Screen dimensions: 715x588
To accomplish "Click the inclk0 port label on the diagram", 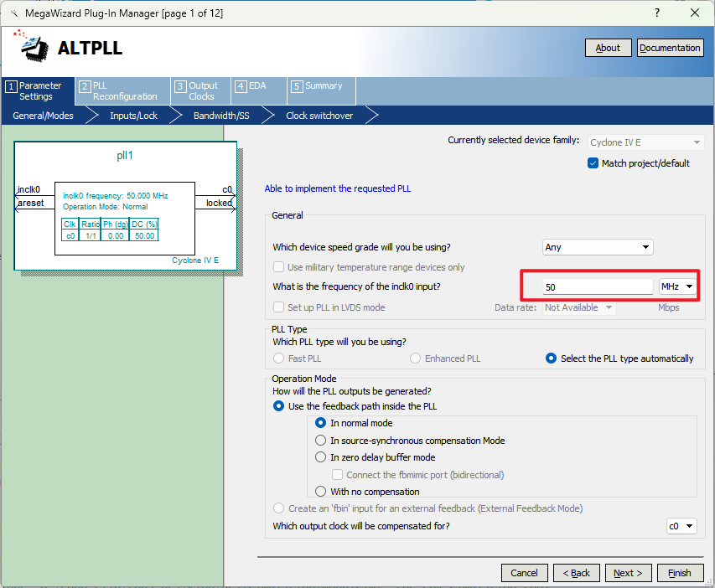I will (28, 189).
